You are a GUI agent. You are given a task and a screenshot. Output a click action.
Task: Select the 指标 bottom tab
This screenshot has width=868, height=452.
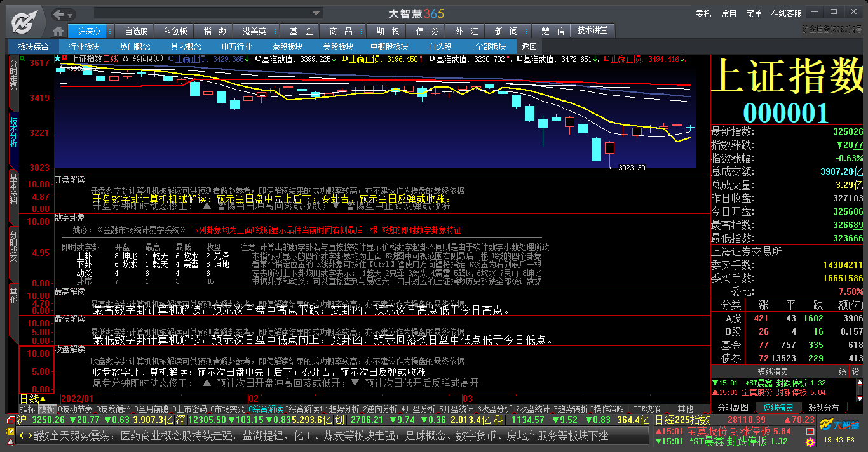[27, 409]
